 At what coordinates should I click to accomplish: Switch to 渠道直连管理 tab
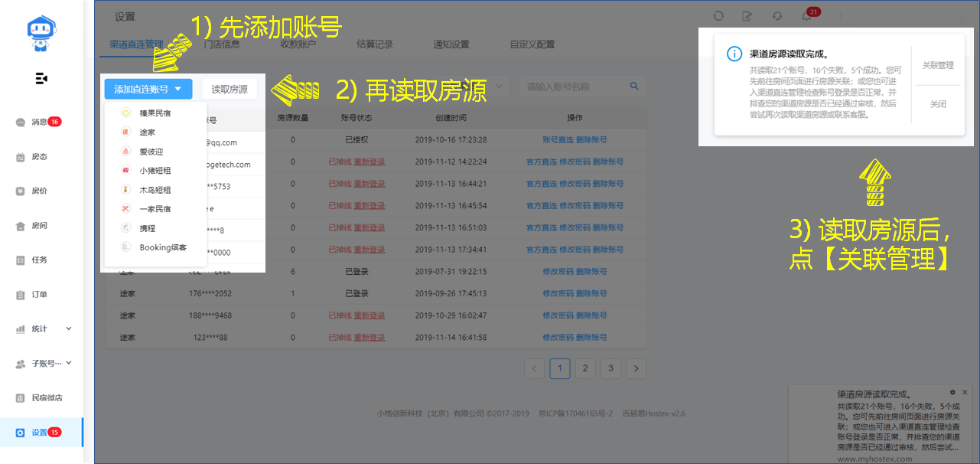coord(136,44)
